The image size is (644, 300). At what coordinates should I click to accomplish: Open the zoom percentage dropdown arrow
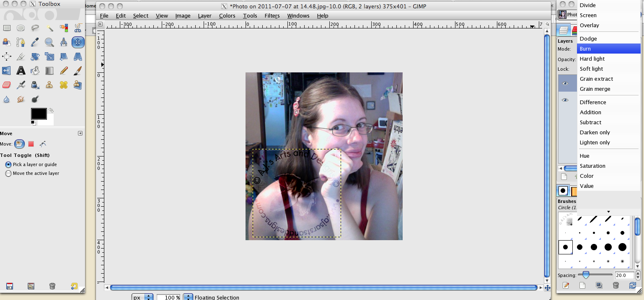coord(188,297)
